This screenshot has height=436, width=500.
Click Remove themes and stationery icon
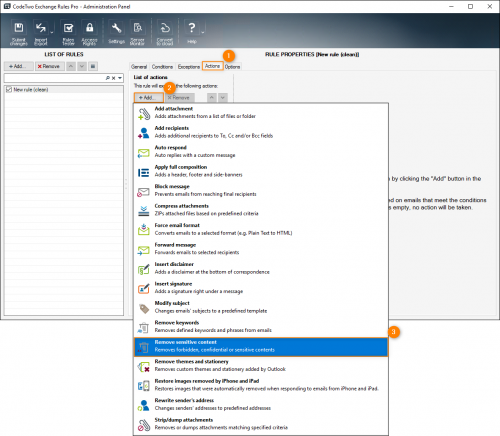(144, 367)
